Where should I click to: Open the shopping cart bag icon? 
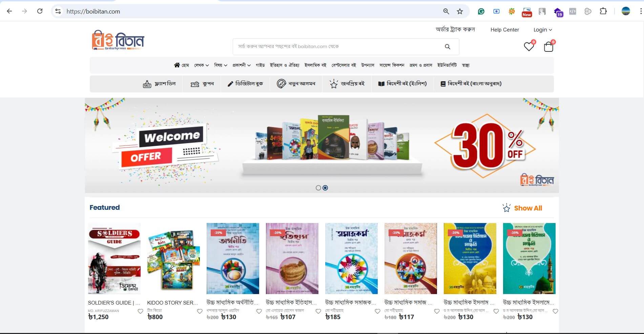(x=548, y=47)
